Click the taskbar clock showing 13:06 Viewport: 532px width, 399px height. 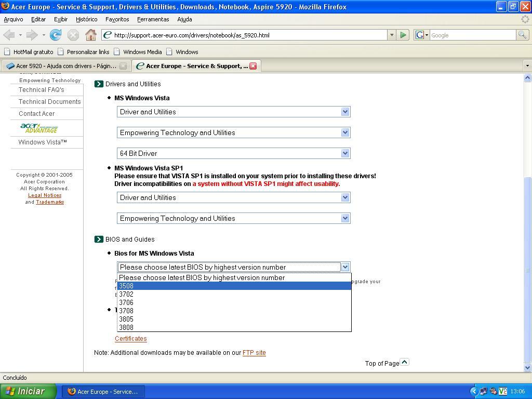pos(517,392)
